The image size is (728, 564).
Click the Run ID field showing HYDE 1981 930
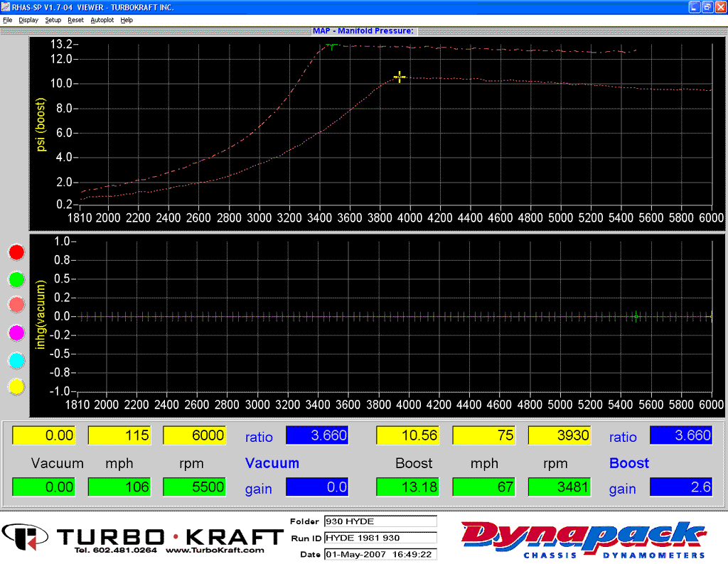coord(380,538)
